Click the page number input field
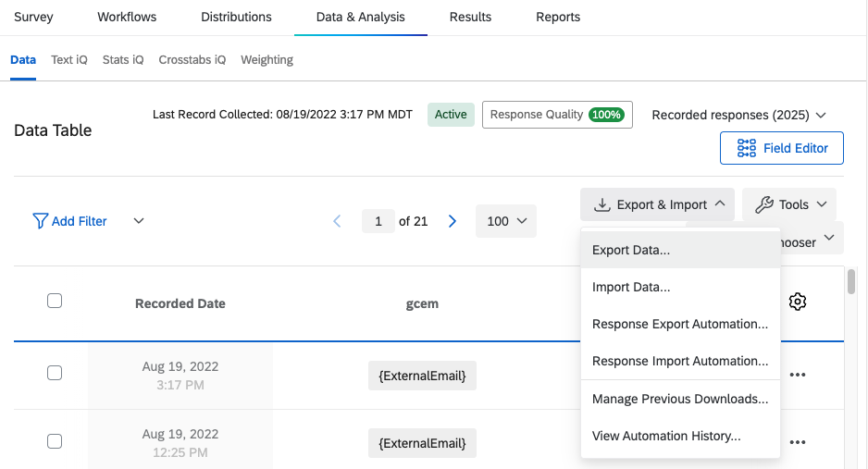 point(378,221)
